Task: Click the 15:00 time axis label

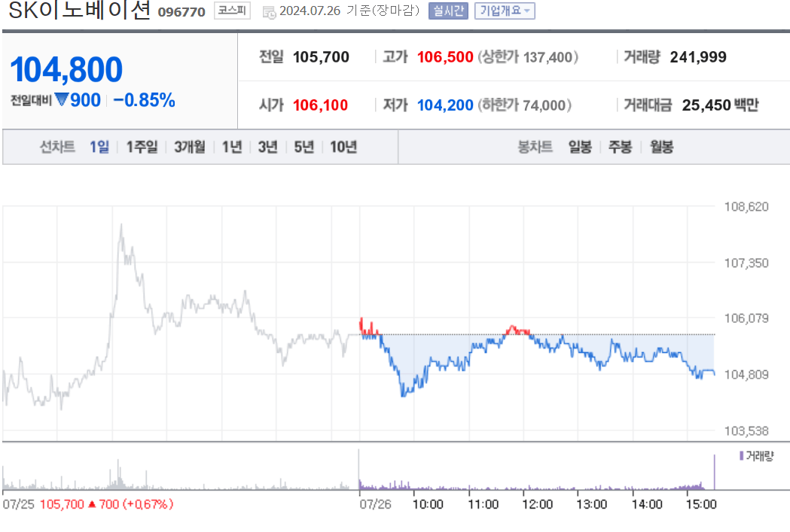Action: 701,504
